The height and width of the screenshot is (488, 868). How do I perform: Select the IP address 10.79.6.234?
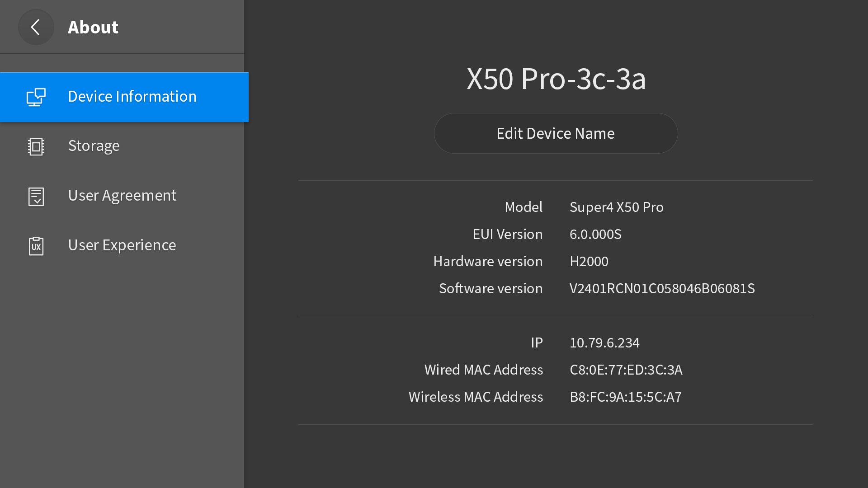point(604,343)
